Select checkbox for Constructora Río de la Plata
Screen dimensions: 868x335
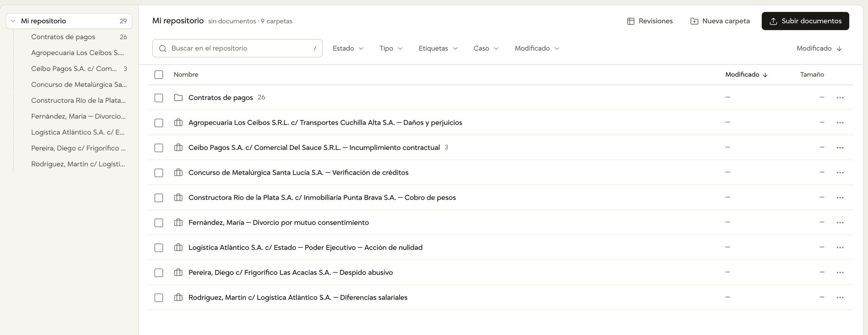pos(159,198)
